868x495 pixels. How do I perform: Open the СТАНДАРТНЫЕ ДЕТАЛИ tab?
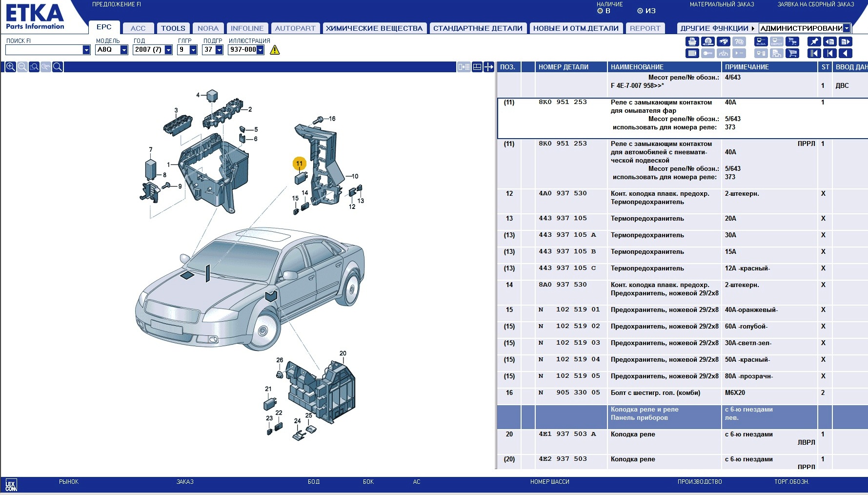[x=478, y=28]
